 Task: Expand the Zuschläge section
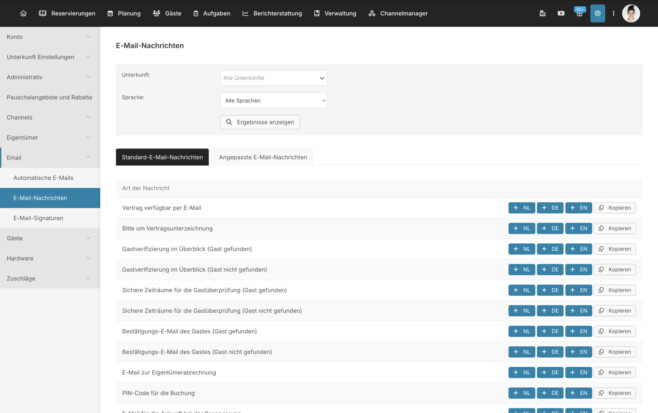[x=50, y=279]
